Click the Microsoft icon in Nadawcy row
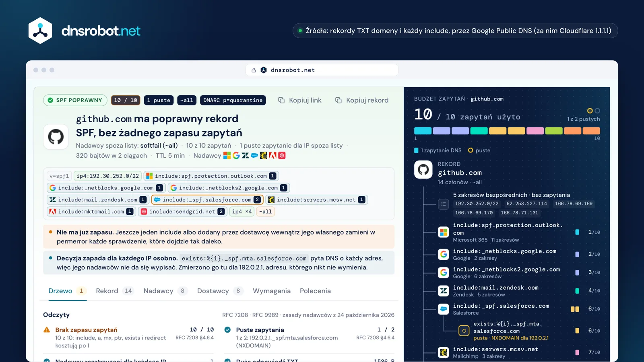 tap(227, 155)
